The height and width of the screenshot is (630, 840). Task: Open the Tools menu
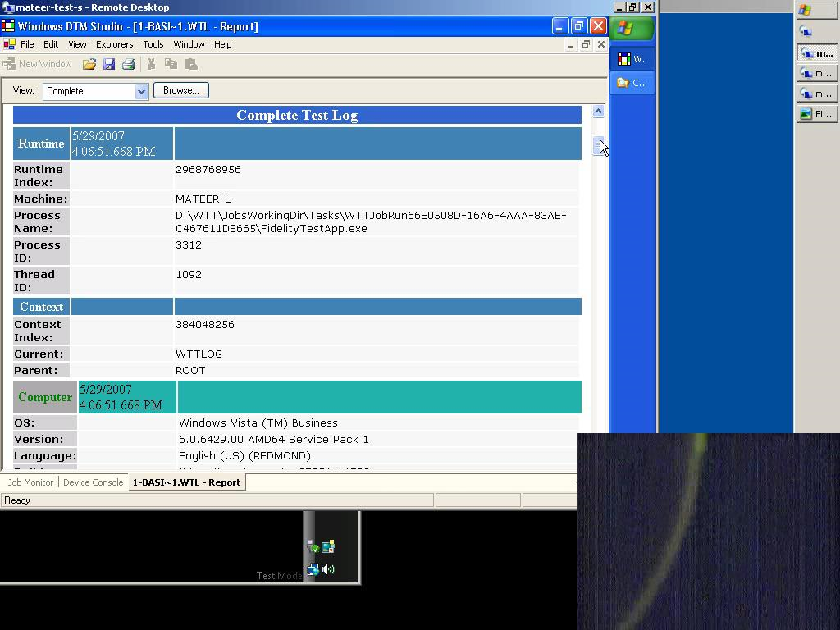[x=153, y=44]
